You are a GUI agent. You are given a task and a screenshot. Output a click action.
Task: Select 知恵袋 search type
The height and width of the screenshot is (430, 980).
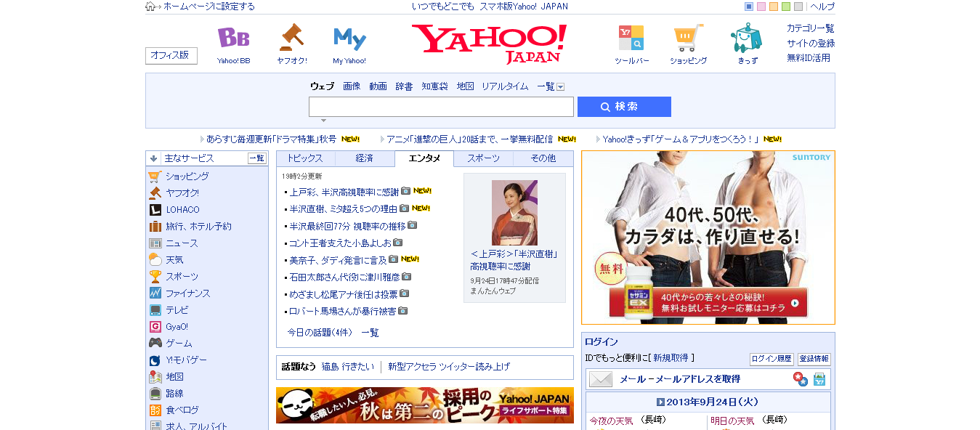[434, 86]
